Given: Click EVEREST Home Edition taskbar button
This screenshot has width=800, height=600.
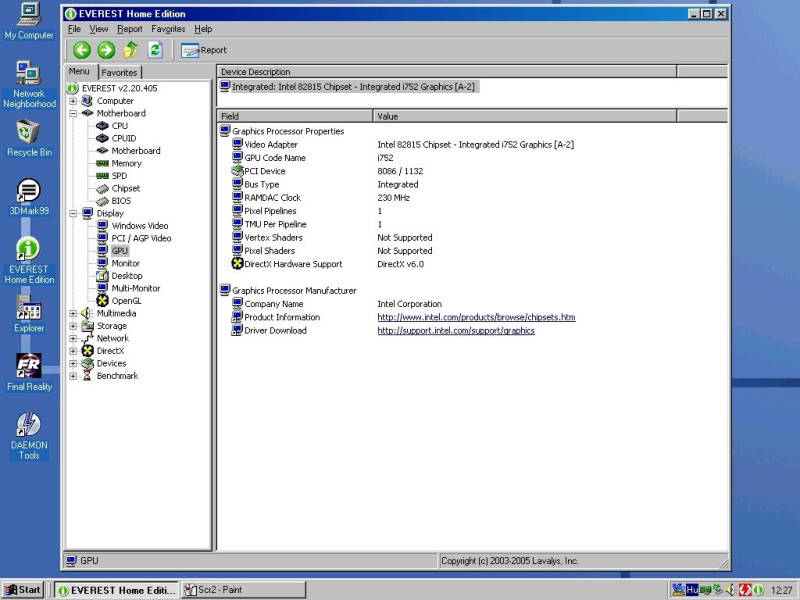Looking at the screenshot, I should (117, 590).
